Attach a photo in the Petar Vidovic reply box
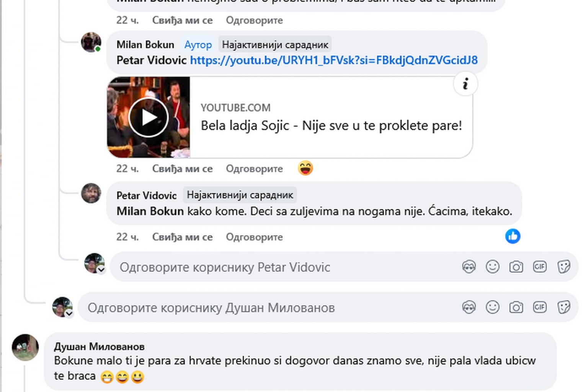The width and height of the screenshot is (588, 392). (516, 266)
